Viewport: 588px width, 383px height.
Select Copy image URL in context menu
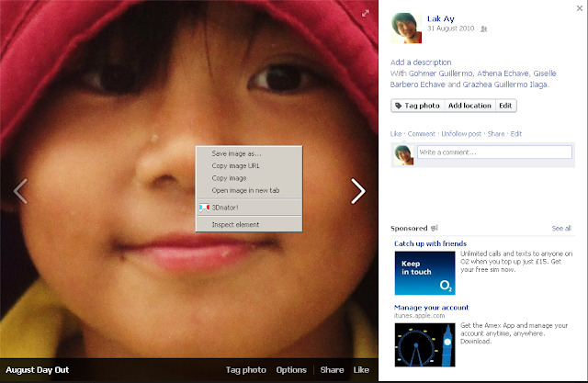(x=249, y=165)
